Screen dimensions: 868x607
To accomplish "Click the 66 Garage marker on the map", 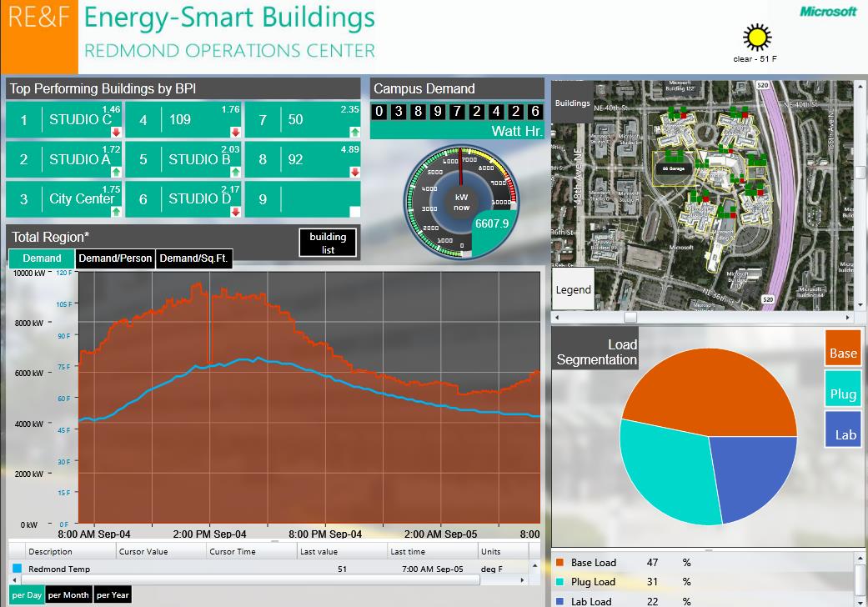I will (673, 168).
